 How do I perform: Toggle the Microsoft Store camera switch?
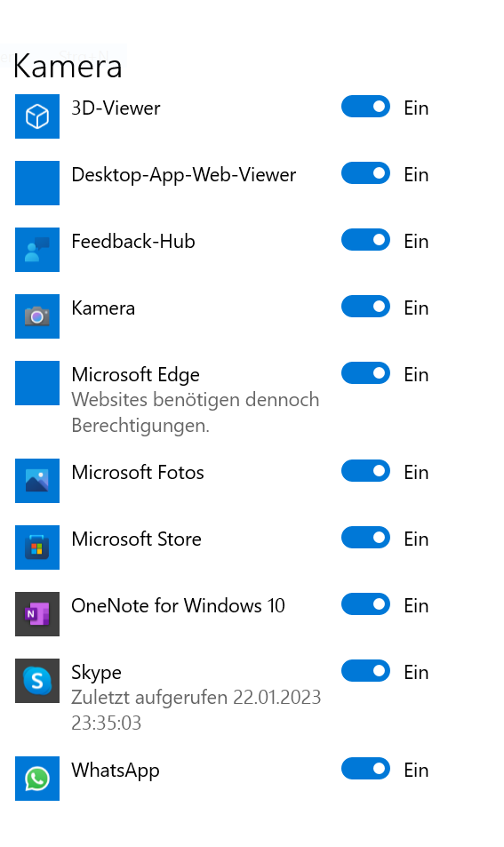365,538
